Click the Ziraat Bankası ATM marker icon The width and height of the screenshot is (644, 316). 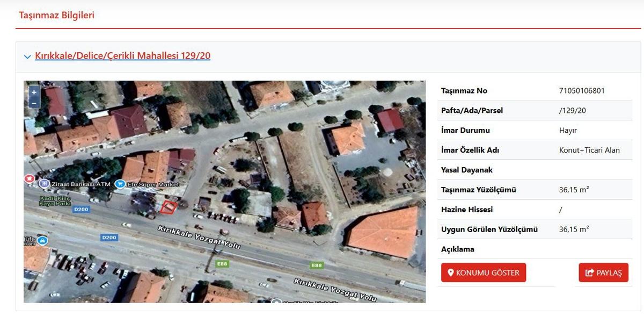pos(45,184)
